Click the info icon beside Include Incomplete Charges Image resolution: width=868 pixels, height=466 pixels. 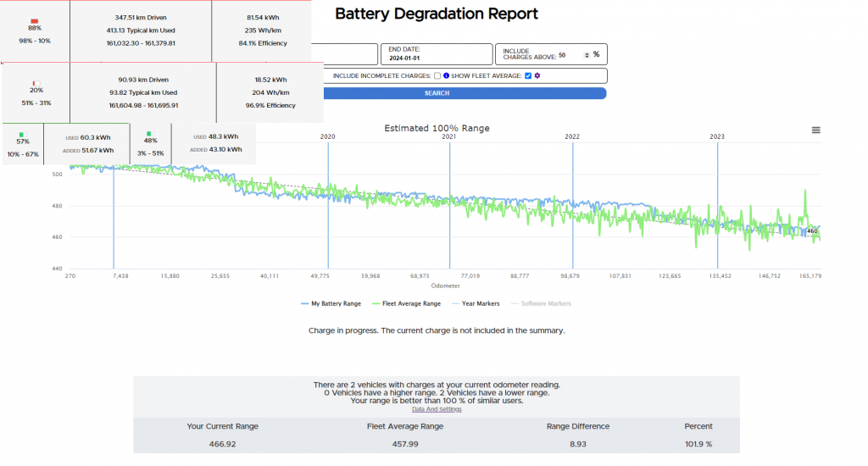coord(447,76)
